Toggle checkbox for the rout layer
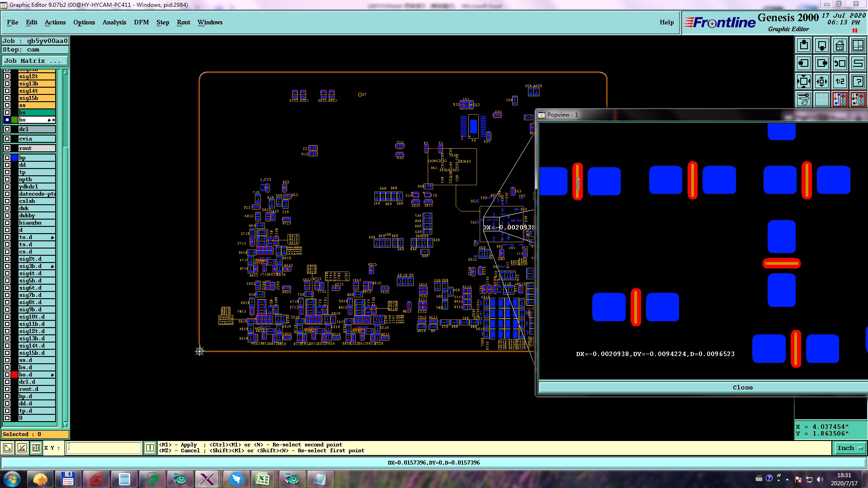The width and height of the screenshot is (868, 488). (7, 148)
